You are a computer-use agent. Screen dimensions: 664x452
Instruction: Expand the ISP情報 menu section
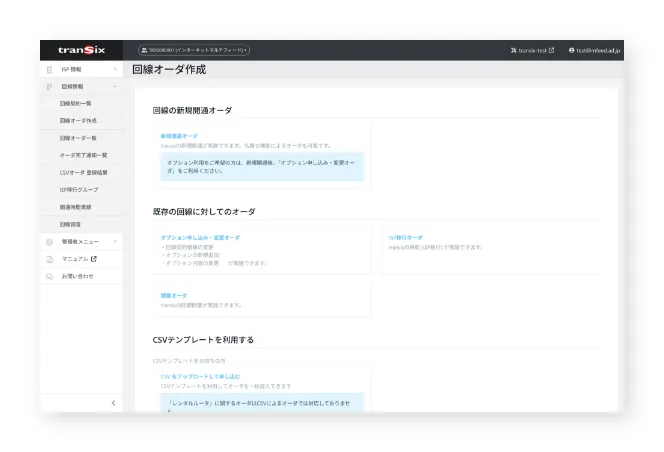point(115,70)
